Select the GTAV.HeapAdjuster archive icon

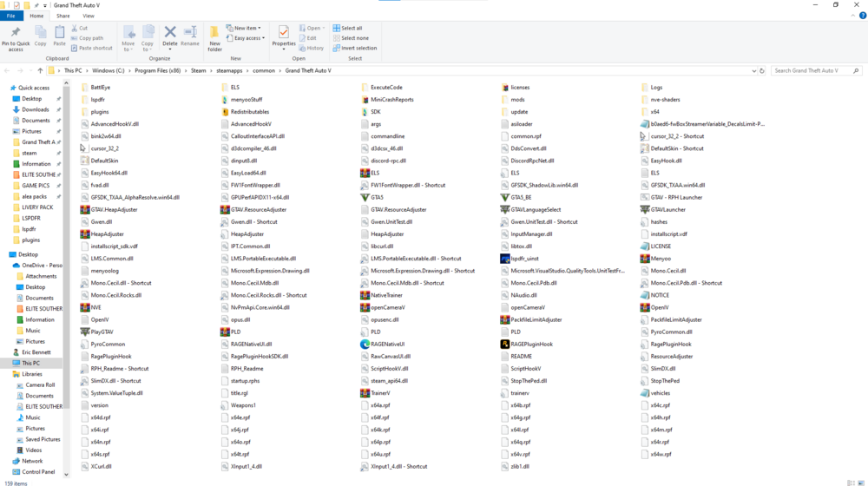point(85,210)
